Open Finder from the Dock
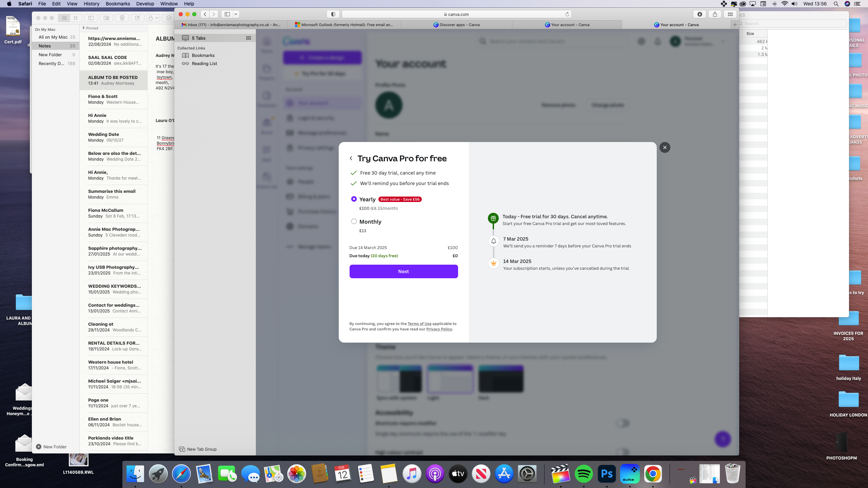 coord(135,473)
